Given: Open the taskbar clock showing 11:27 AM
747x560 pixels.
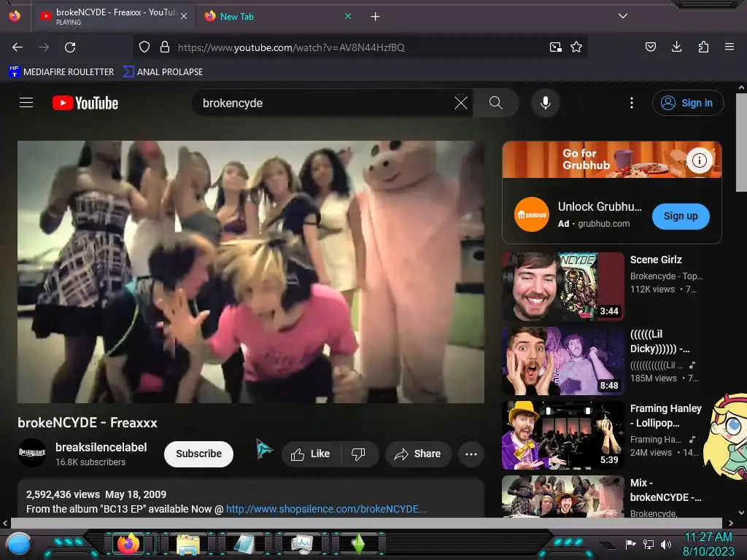Looking at the screenshot, I should tap(708, 544).
